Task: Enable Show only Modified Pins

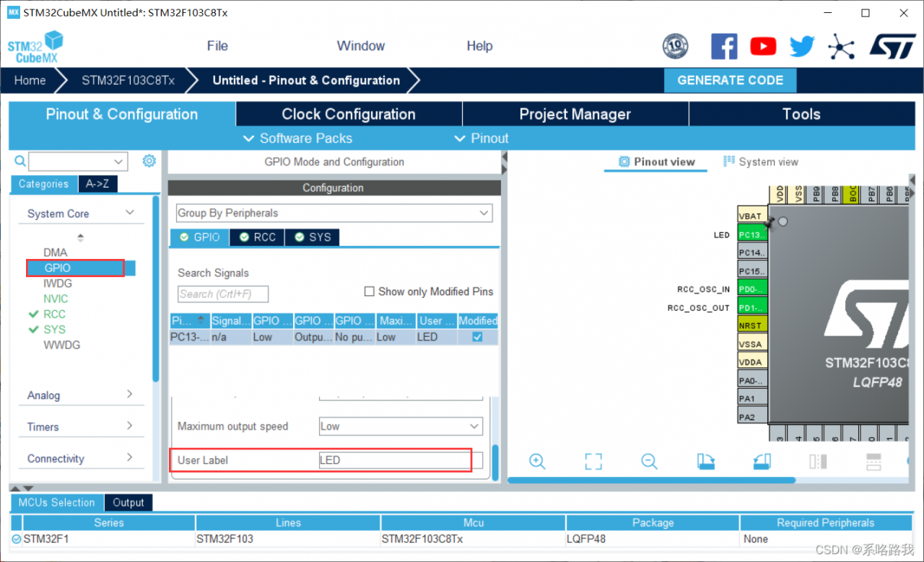Action: (x=370, y=291)
